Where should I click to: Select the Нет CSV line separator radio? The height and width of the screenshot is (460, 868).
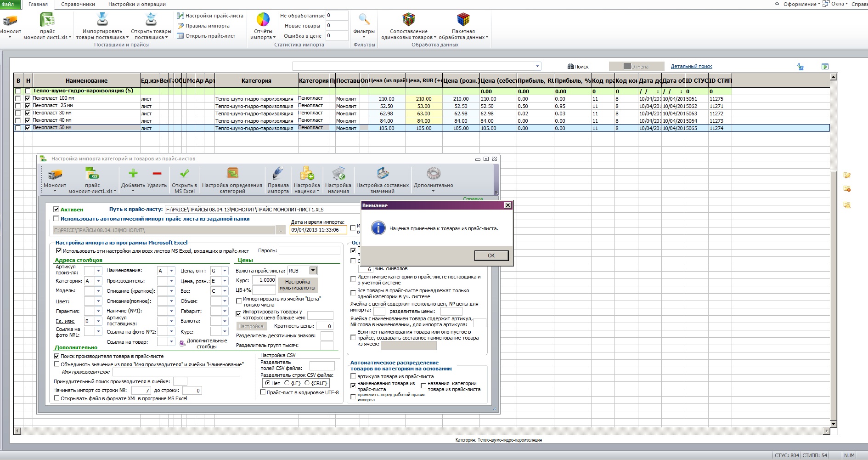coord(267,383)
